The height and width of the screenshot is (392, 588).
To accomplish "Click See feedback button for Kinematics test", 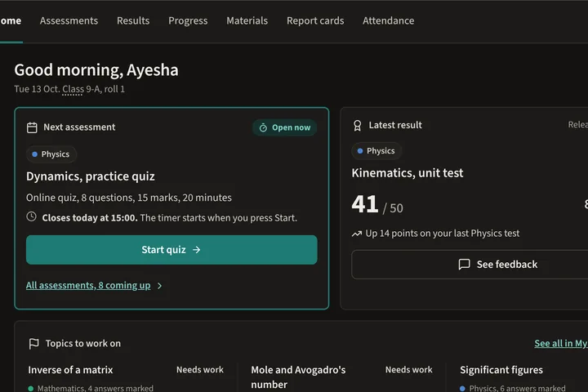I will (470, 265).
